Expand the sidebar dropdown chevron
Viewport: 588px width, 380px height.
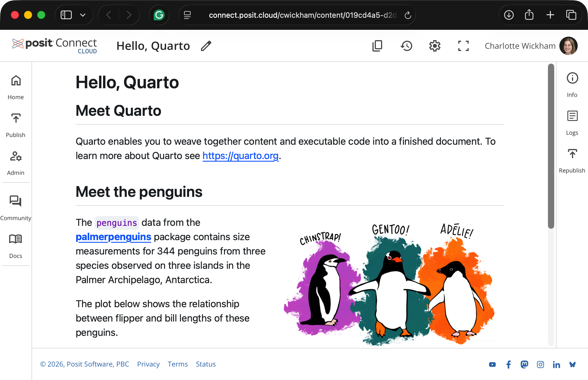coord(83,15)
